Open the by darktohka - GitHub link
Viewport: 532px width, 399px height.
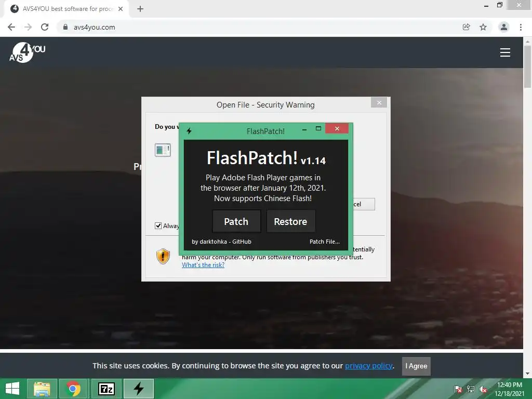click(221, 242)
